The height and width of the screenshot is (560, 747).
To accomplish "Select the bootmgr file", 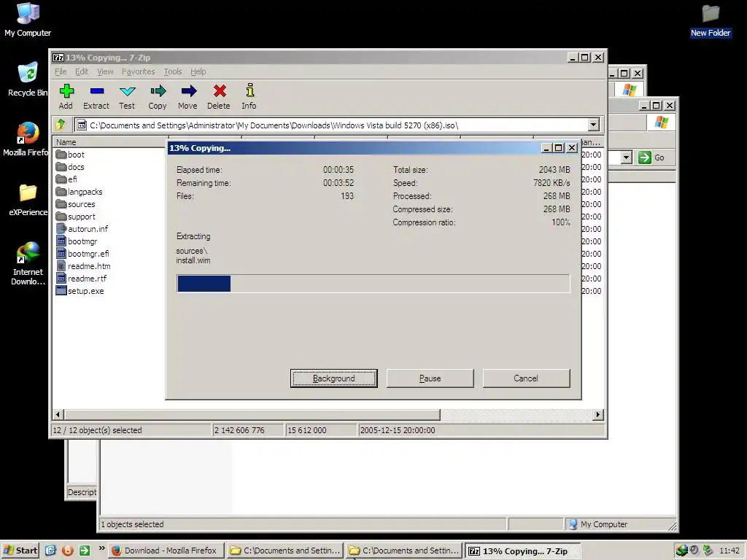I will (x=76, y=241).
